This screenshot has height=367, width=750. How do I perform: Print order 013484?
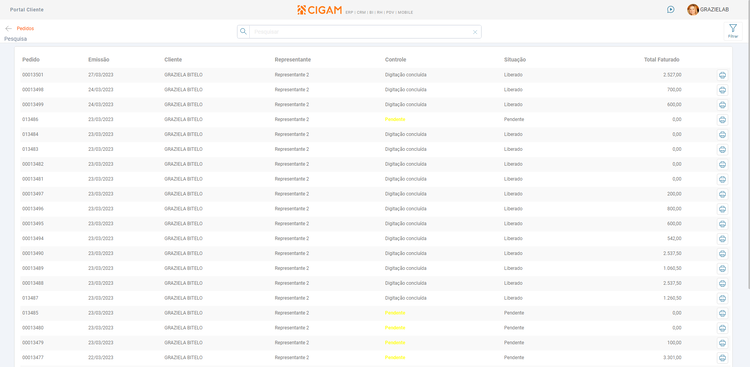coord(722,134)
